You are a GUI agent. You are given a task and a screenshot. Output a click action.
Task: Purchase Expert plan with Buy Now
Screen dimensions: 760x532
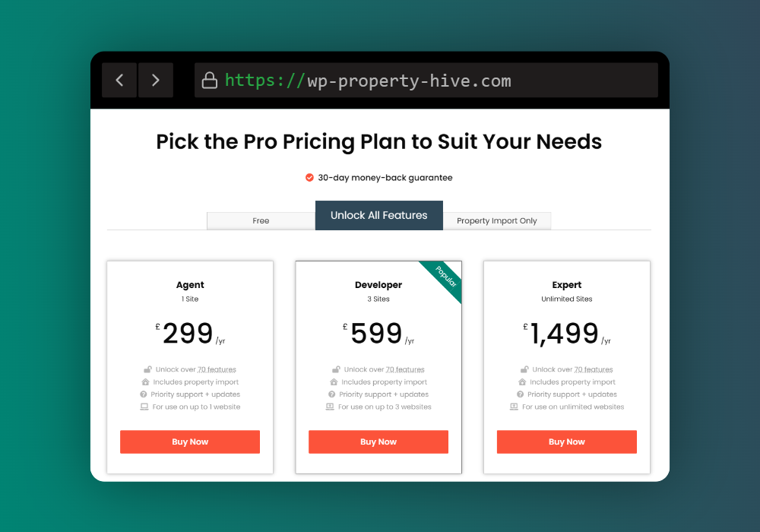click(x=567, y=442)
